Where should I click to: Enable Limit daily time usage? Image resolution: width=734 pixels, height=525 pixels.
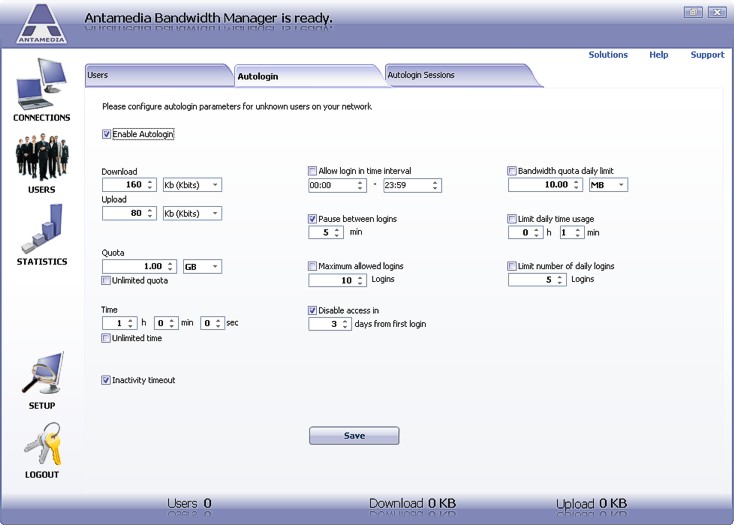[x=512, y=219]
